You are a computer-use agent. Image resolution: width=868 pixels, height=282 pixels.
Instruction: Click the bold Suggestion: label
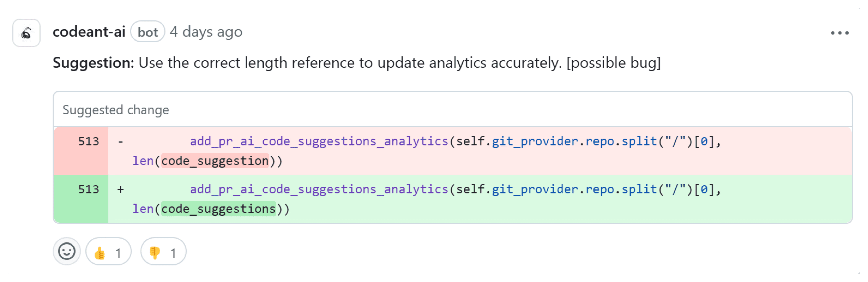click(x=93, y=63)
